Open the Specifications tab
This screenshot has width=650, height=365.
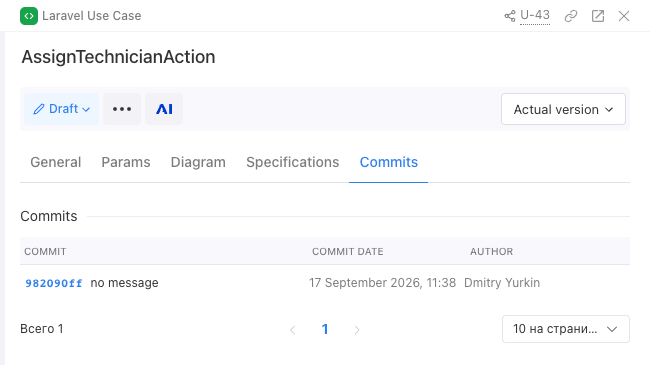[293, 162]
